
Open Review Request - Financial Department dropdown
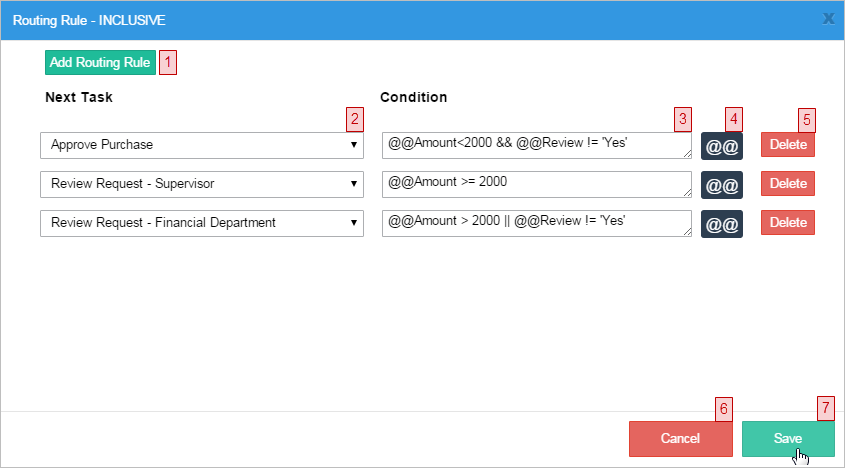tap(201, 223)
